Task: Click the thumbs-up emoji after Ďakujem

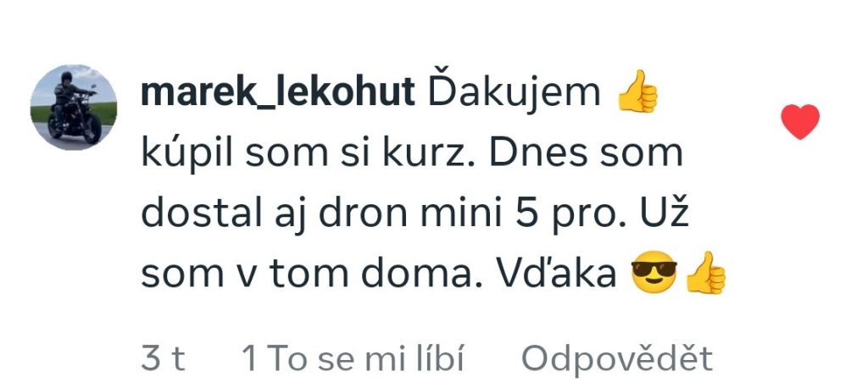Action: (637, 91)
